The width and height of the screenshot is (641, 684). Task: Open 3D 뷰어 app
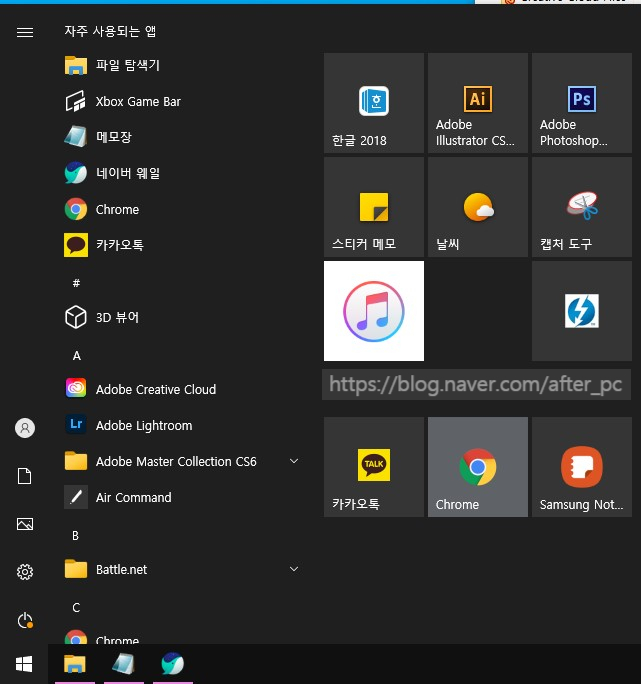181,317
